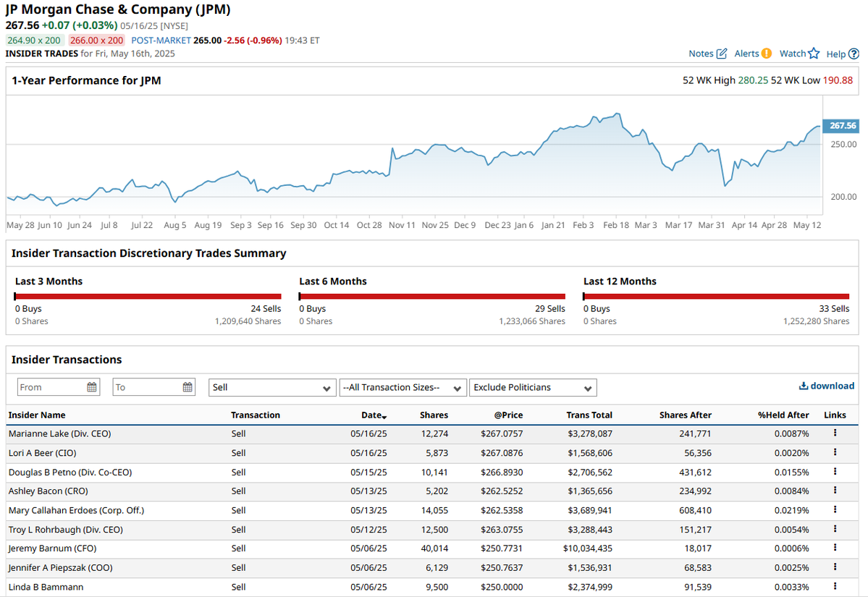Sort by Shares column header

point(434,415)
